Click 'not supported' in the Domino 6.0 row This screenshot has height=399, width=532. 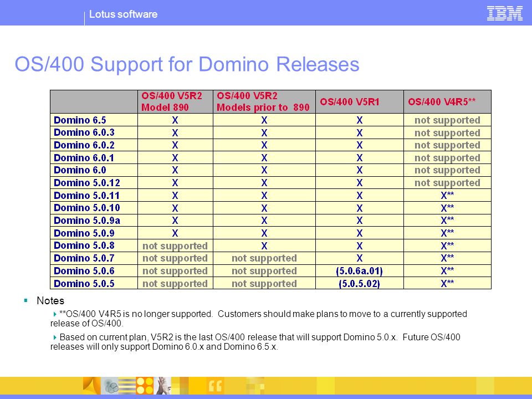point(447,170)
